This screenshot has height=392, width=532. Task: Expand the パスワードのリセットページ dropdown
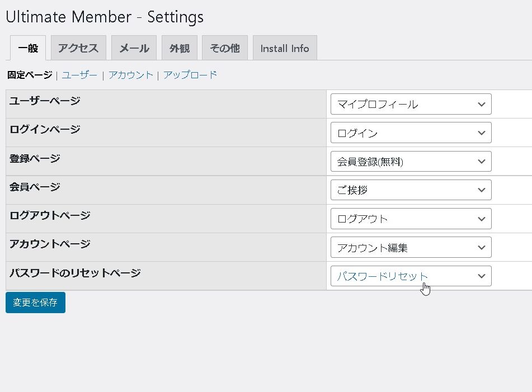coord(411,276)
